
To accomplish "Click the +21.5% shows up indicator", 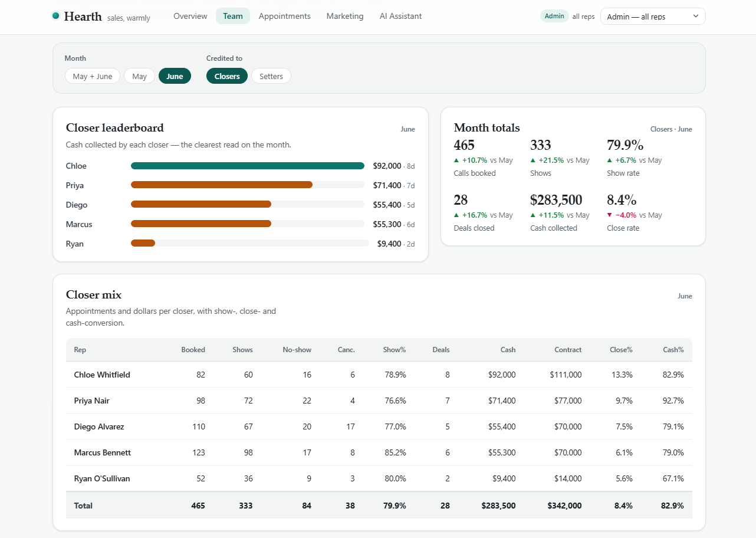I will (x=547, y=160).
